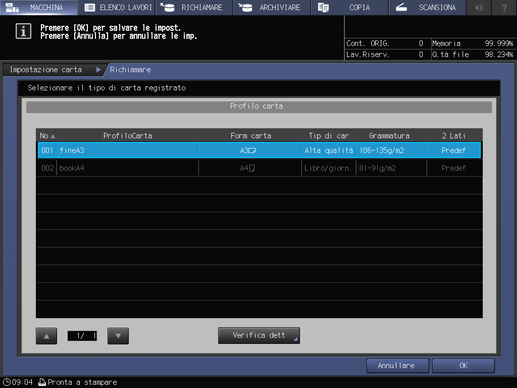Select the bookA4 paper profile row
Image resolution: width=517 pixels, height=388 pixels.
[x=259, y=168]
